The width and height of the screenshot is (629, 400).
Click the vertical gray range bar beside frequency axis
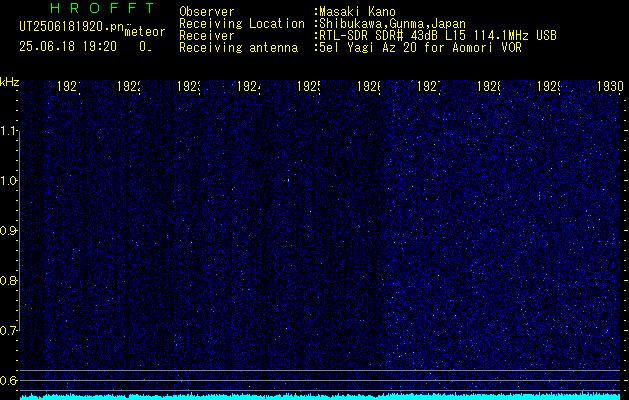[x=19, y=230]
